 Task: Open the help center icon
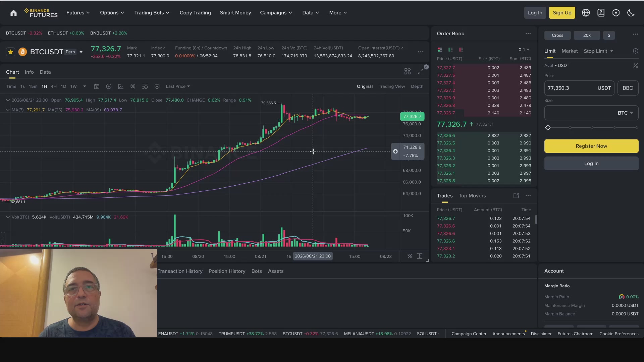click(601, 13)
